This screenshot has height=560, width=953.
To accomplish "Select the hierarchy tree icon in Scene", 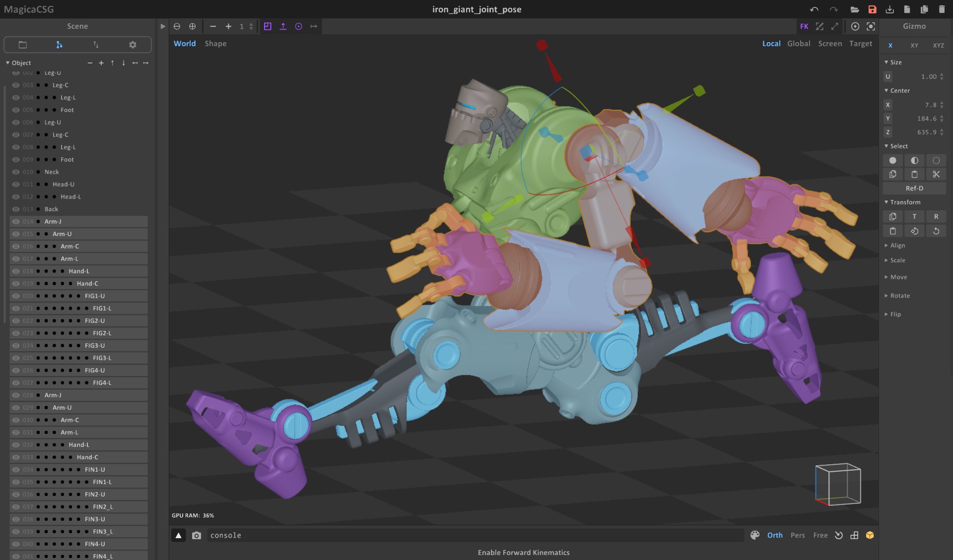I will 59,45.
